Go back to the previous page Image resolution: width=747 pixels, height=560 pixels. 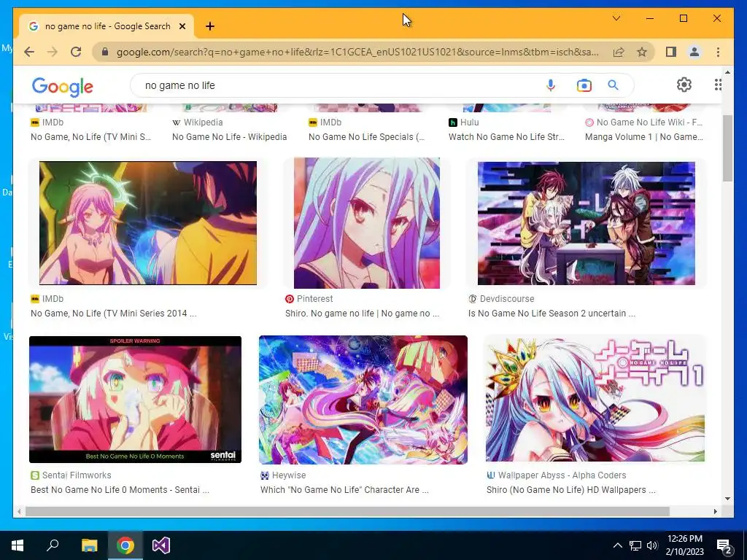coord(29,52)
